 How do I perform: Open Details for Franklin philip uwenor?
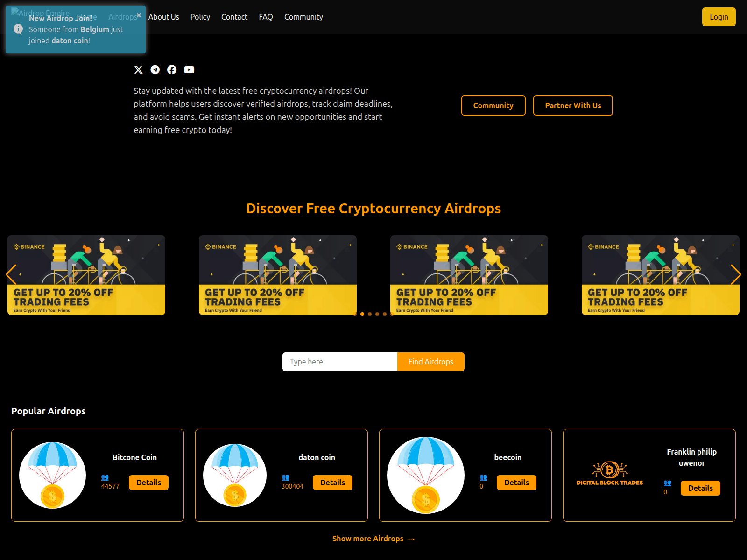pos(701,488)
